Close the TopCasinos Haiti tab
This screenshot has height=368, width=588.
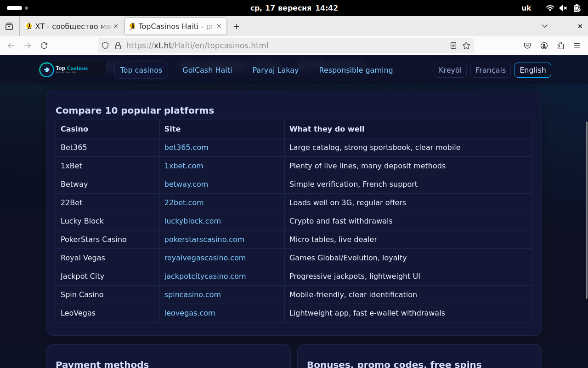click(219, 26)
